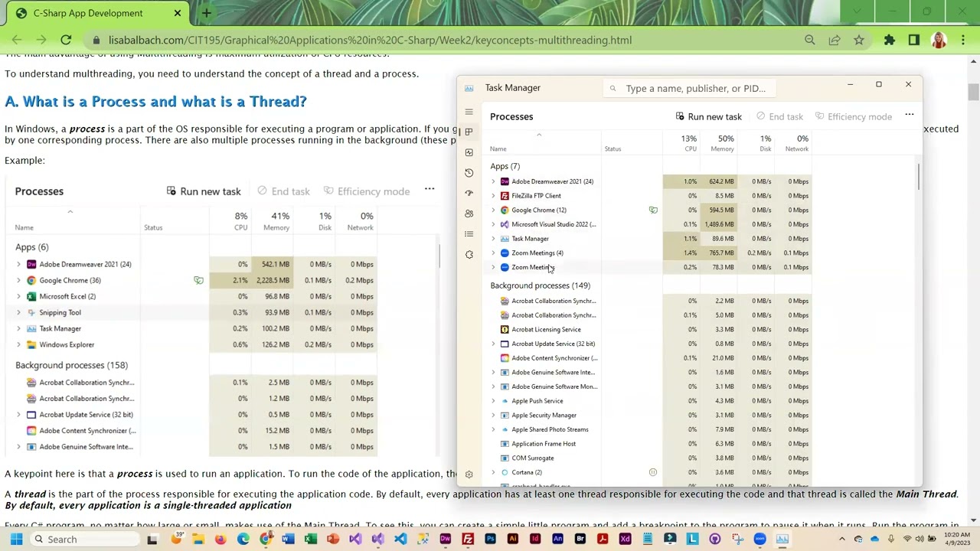
Task: Click Windows Start button
Action: click(x=16, y=540)
